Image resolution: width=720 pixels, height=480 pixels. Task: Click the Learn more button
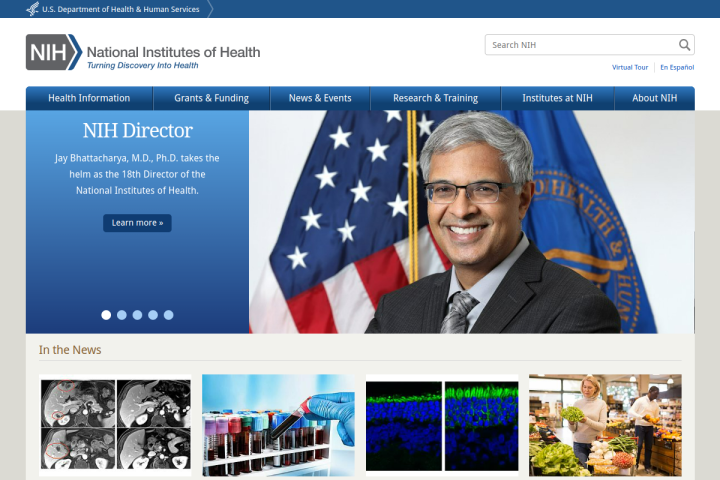tap(137, 223)
